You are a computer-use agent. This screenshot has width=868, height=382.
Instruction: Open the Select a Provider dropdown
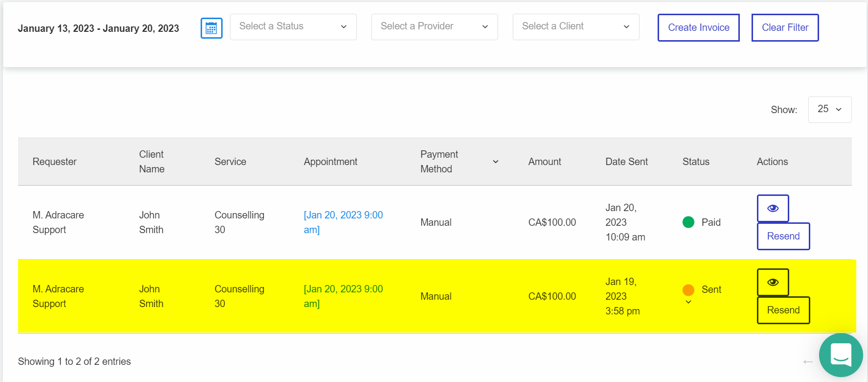click(x=434, y=27)
